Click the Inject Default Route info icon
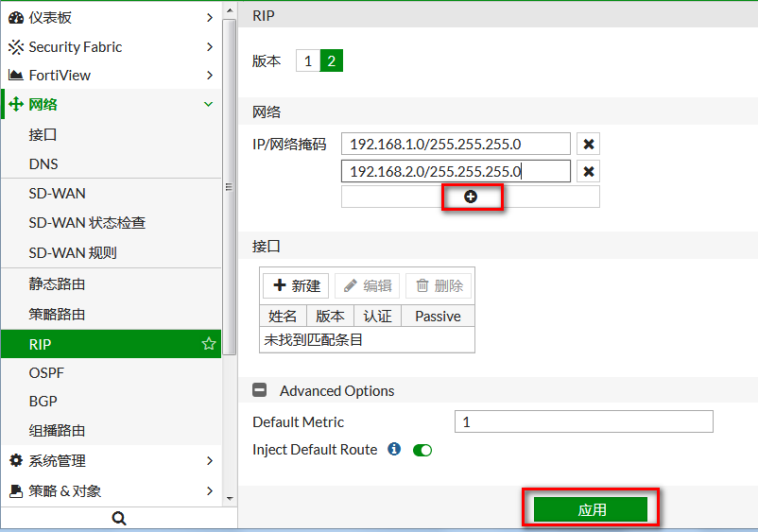The width and height of the screenshot is (758, 532). (395, 450)
